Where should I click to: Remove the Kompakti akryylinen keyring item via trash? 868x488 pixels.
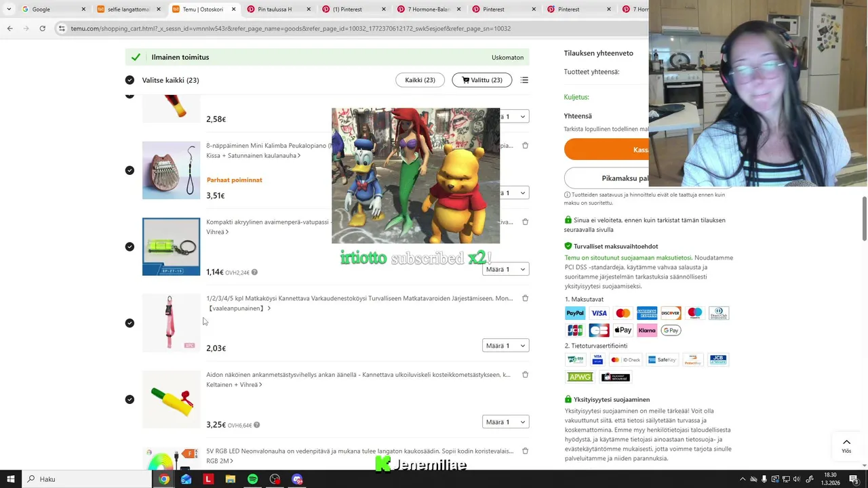coord(525,222)
